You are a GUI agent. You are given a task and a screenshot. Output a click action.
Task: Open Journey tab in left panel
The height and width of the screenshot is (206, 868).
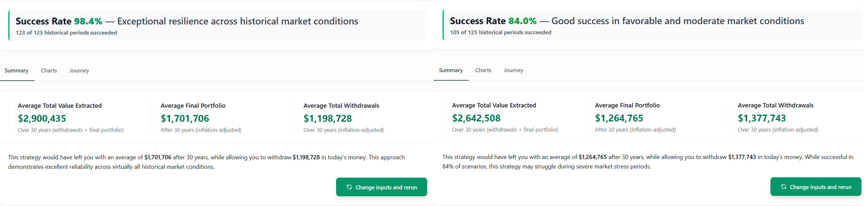point(79,71)
